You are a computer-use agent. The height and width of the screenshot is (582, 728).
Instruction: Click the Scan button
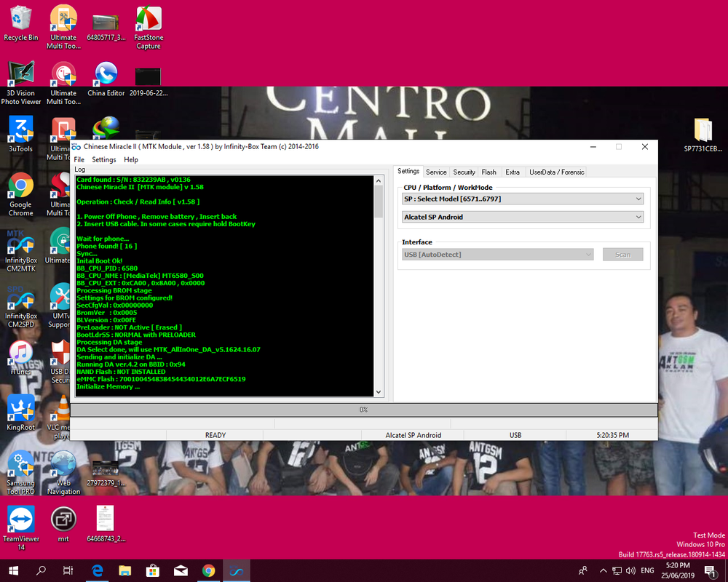[622, 255]
